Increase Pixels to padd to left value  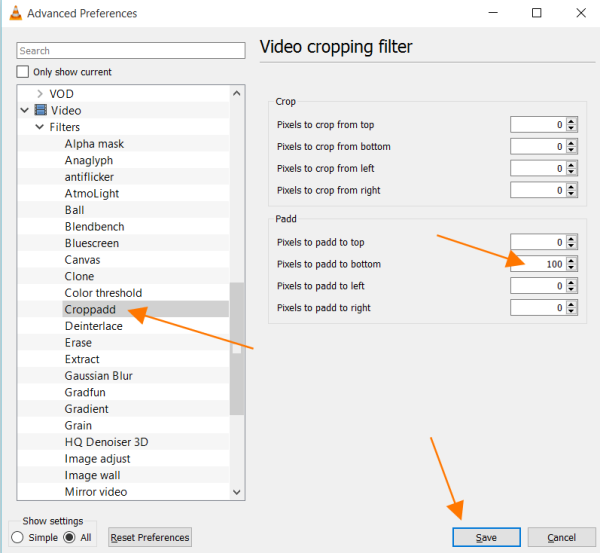571,282
